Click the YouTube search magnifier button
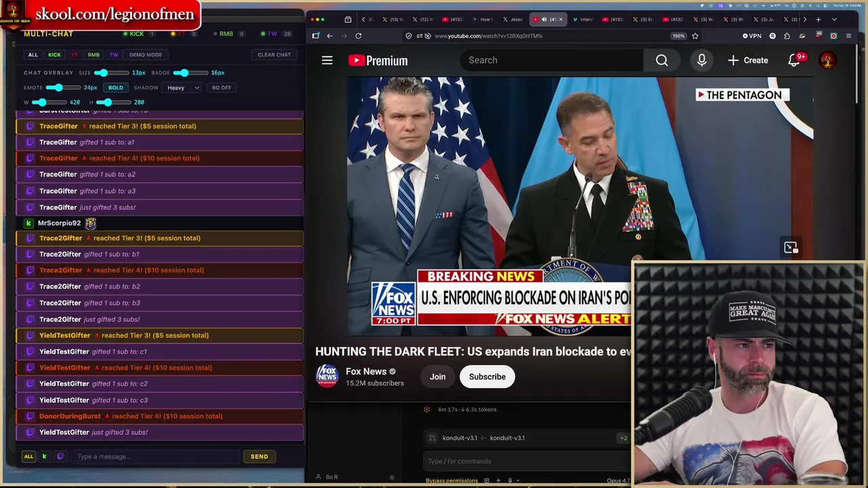Viewport: 868px width, 488px height. pos(662,60)
